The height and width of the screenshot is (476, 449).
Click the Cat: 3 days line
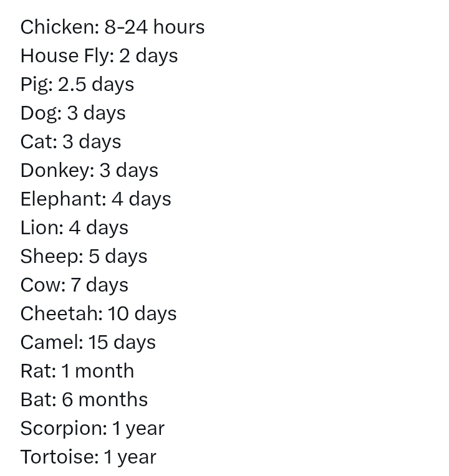(71, 142)
